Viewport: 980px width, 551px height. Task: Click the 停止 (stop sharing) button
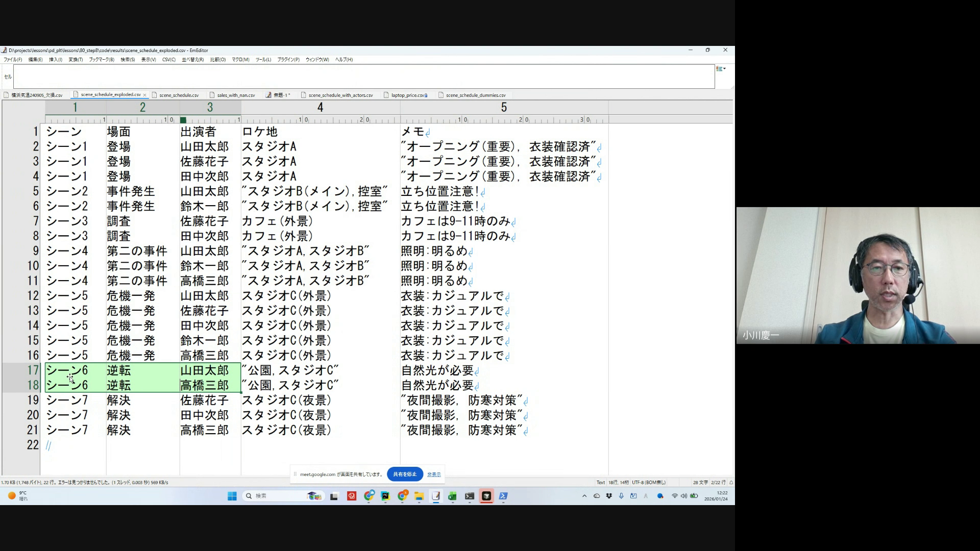click(405, 474)
